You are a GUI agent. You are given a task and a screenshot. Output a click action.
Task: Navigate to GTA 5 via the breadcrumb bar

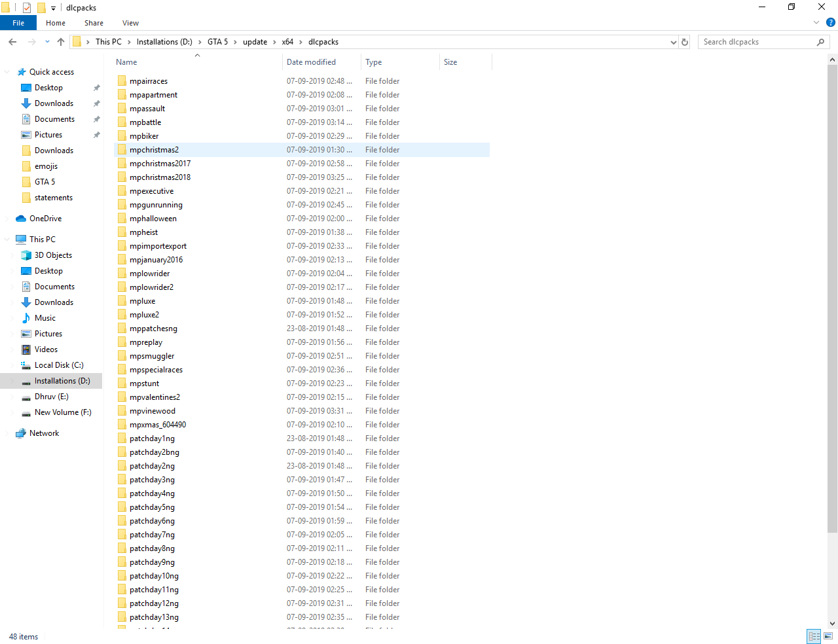click(x=217, y=41)
